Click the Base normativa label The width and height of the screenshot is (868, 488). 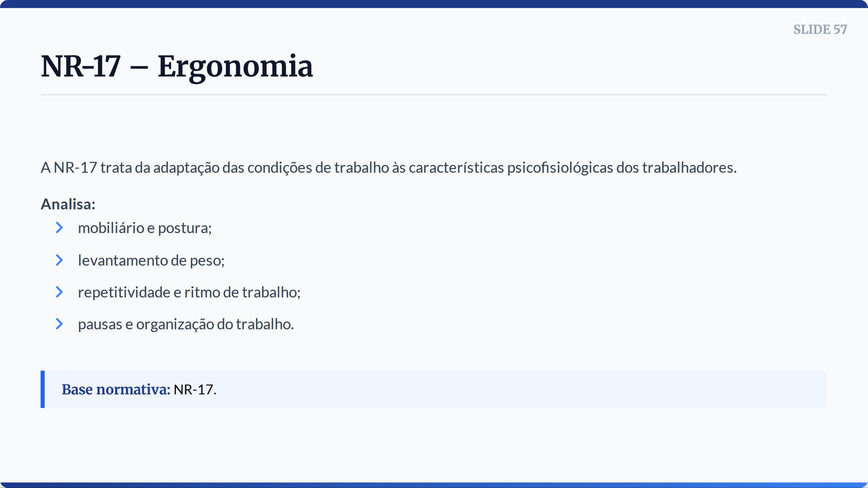click(116, 390)
